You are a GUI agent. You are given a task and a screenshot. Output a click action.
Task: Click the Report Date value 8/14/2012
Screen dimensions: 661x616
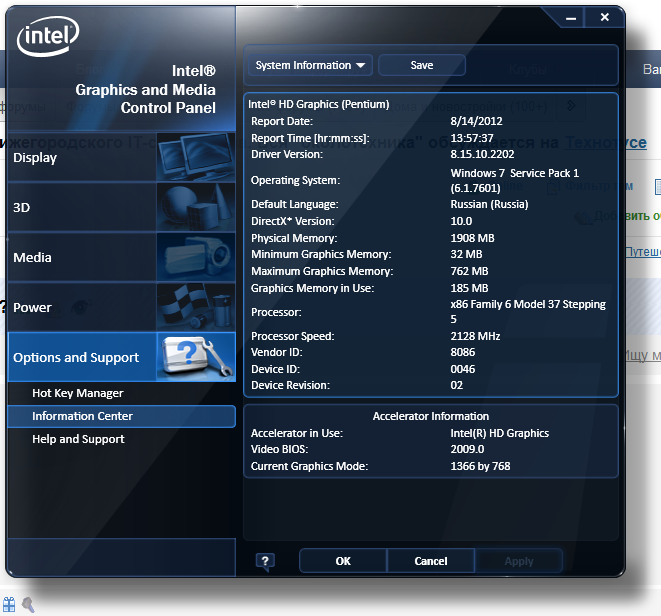[x=476, y=121]
